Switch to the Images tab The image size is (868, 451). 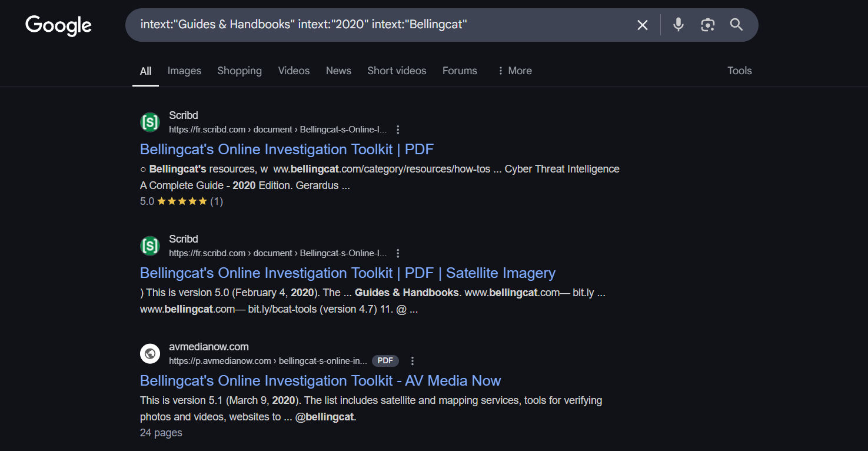[x=184, y=71]
